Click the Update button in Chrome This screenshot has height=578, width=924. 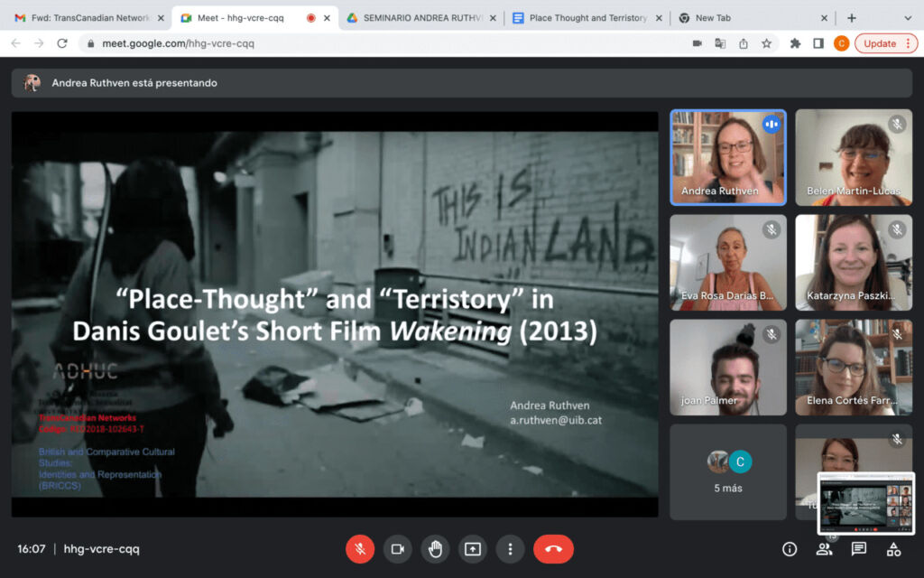click(x=885, y=43)
